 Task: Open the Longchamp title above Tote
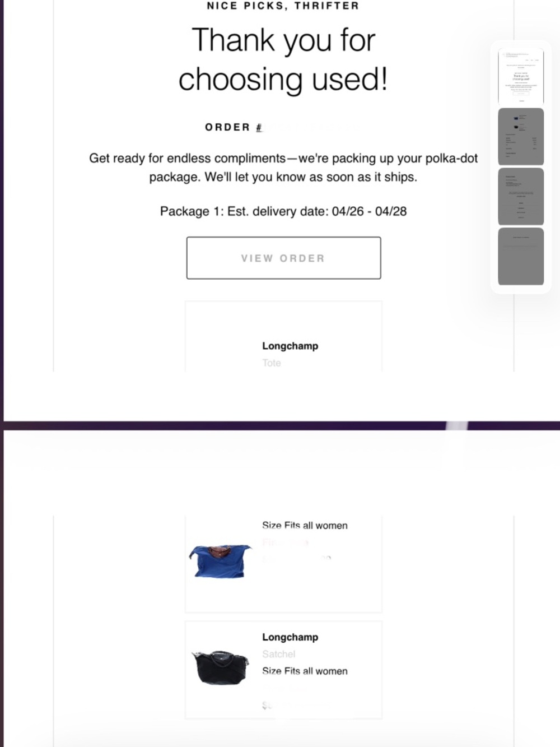pos(290,346)
